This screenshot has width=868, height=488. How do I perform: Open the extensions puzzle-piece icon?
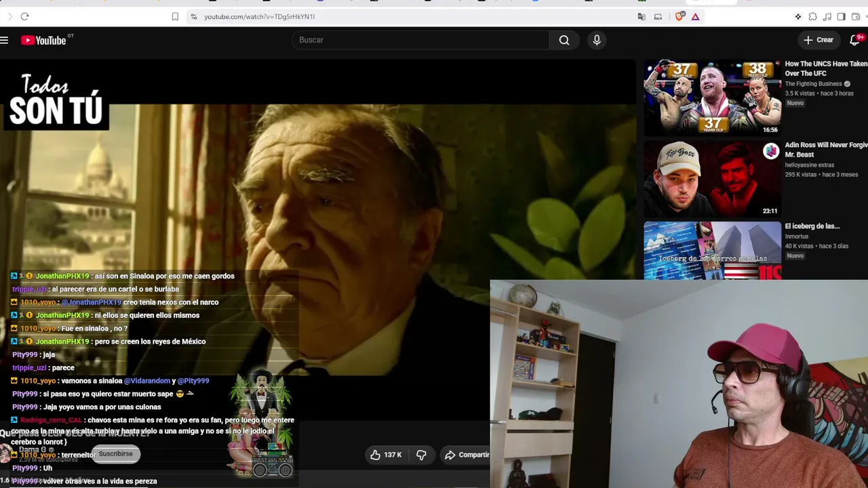coord(812,16)
